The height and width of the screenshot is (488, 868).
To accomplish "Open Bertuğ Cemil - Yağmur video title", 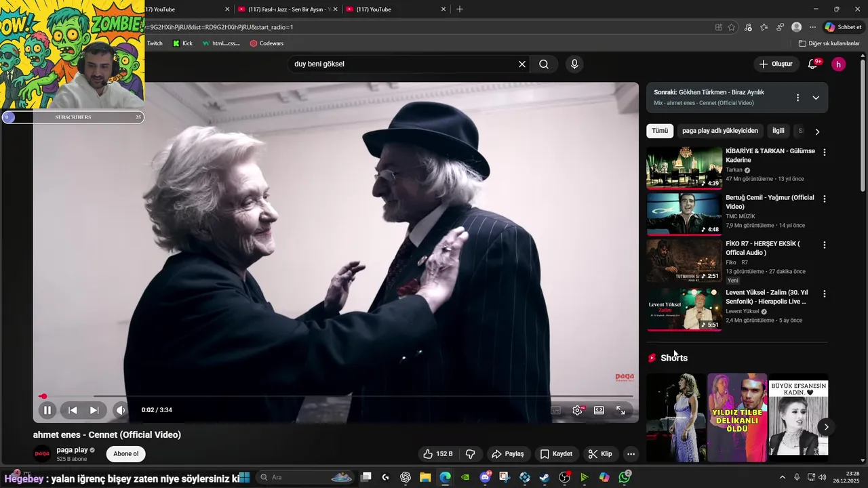I will click(x=770, y=202).
